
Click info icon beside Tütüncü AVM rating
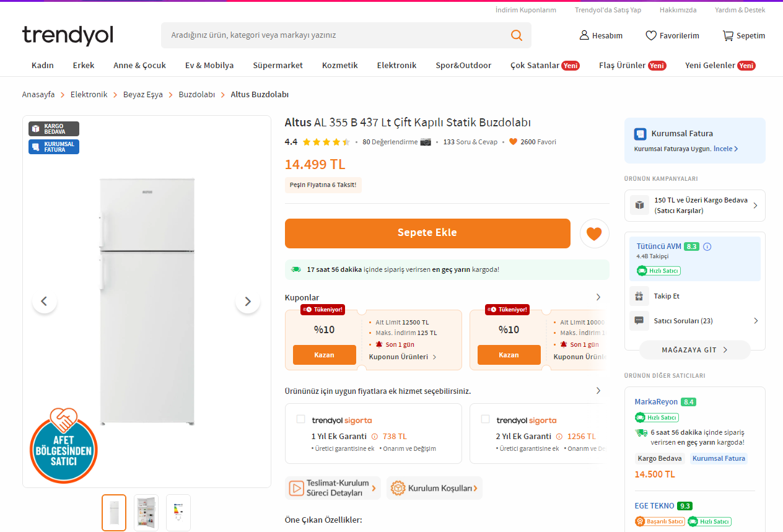coord(707,246)
